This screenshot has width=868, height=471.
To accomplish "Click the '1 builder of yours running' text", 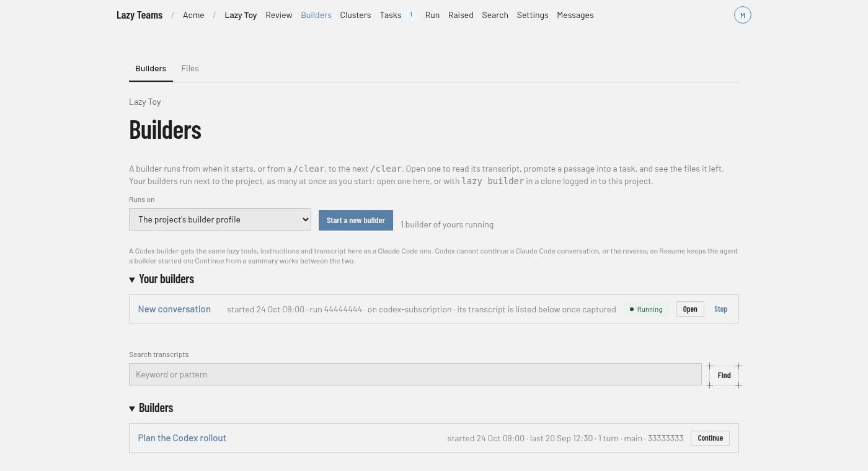I will point(447,224).
